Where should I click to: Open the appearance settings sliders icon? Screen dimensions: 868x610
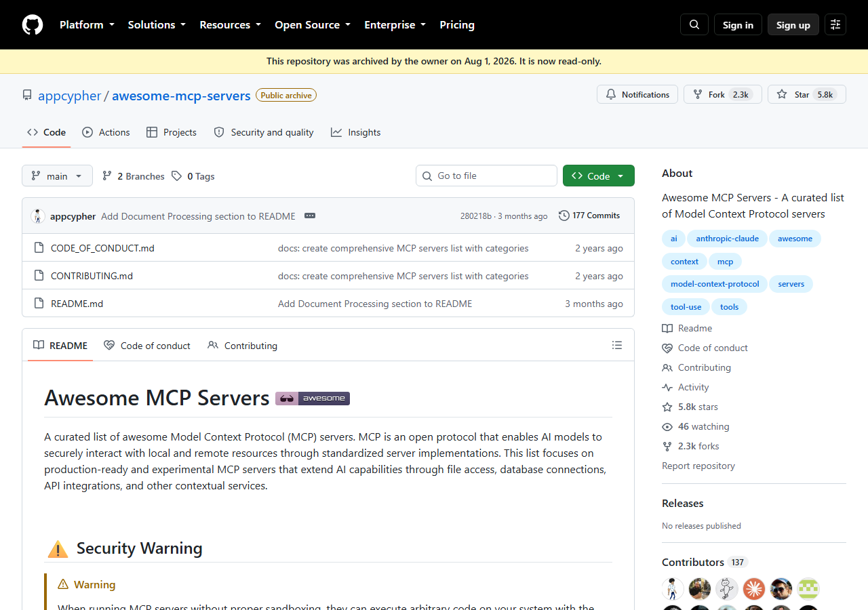(835, 24)
